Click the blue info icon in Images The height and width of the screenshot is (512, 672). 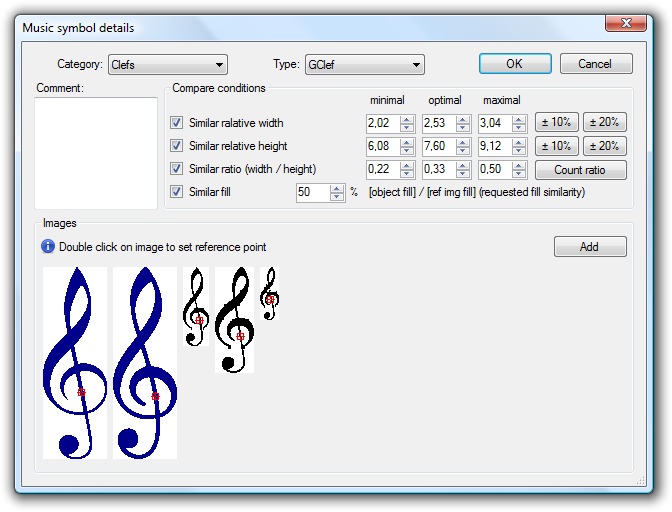pyautogui.click(x=48, y=247)
